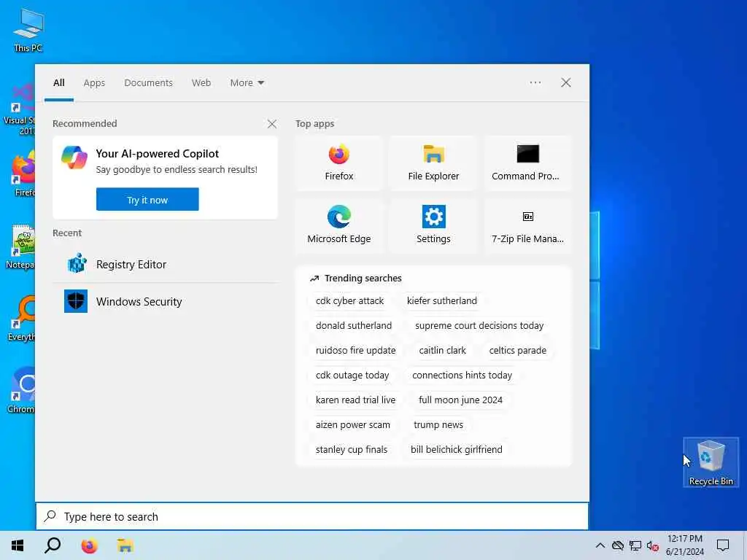Select the Chrome desktop shortcut
The image size is (747, 560).
21,389
